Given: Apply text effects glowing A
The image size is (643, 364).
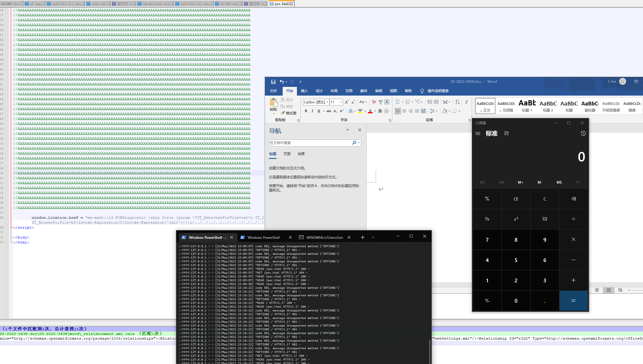Looking at the screenshot, I should coord(350,111).
